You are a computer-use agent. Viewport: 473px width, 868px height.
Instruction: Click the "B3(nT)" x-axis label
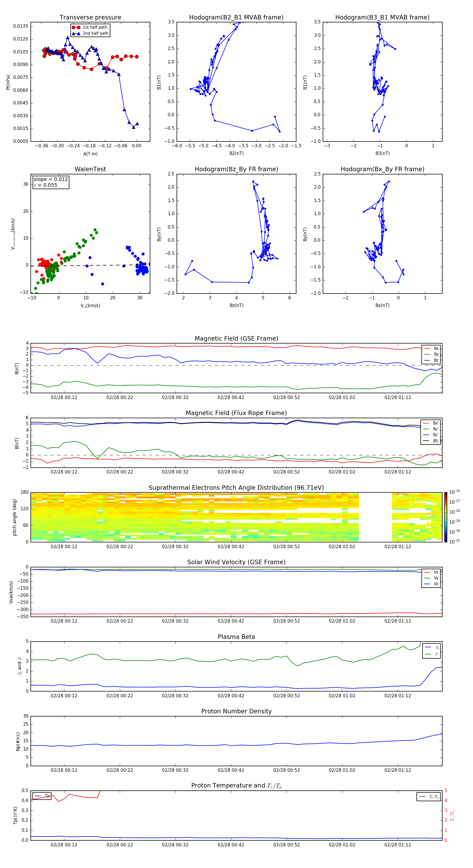tap(382, 153)
